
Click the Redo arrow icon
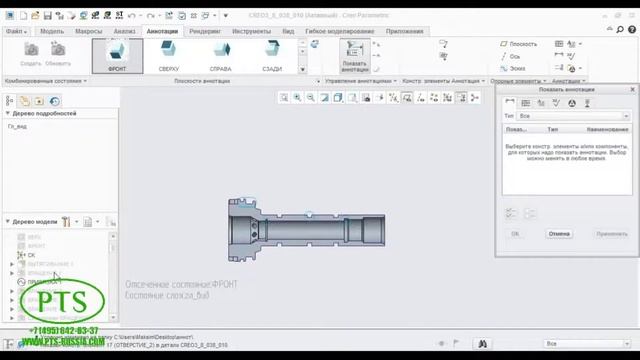click(151, 16)
